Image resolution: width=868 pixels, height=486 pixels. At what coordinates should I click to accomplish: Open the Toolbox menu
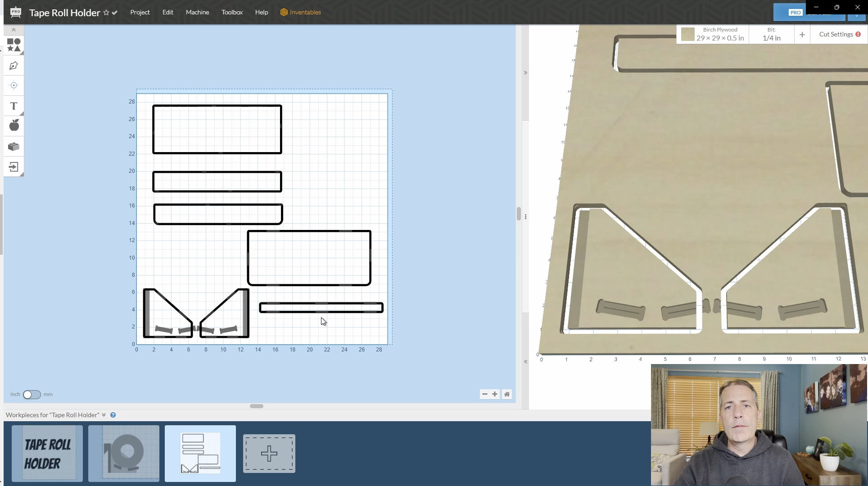pyautogui.click(x=232, y=12)
